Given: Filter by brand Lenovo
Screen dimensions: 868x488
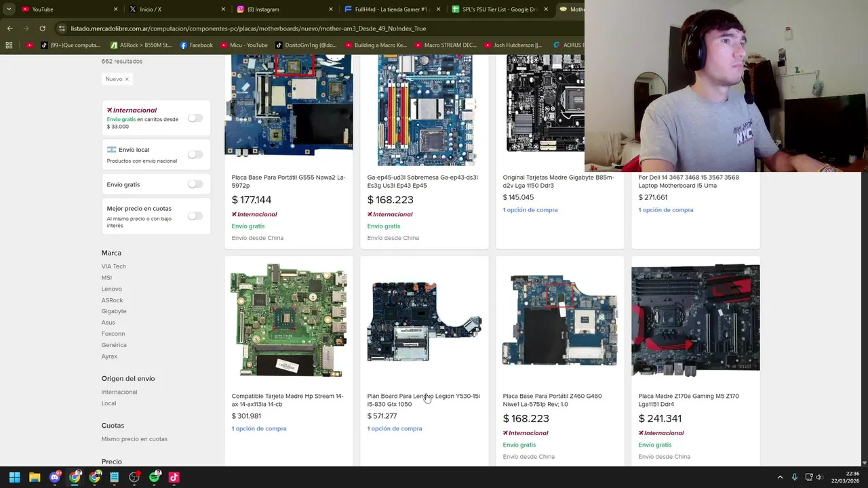Looking at the screenshot, I should pos(112,289).
